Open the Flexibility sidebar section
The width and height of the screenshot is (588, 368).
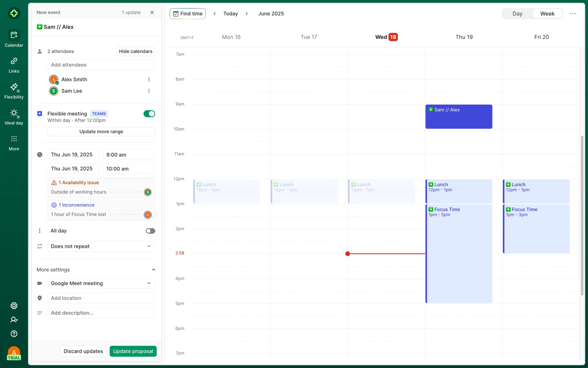(14, 91)
